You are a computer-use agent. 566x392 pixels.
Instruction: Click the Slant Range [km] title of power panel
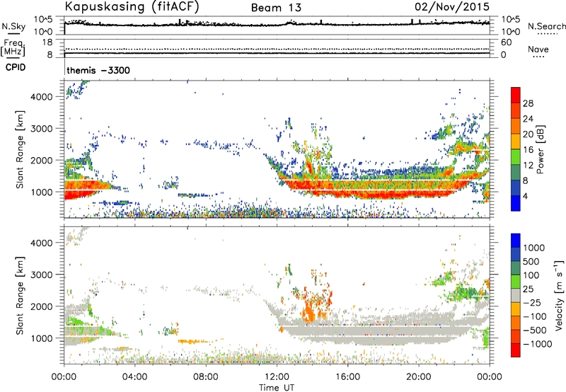point(20,149)
